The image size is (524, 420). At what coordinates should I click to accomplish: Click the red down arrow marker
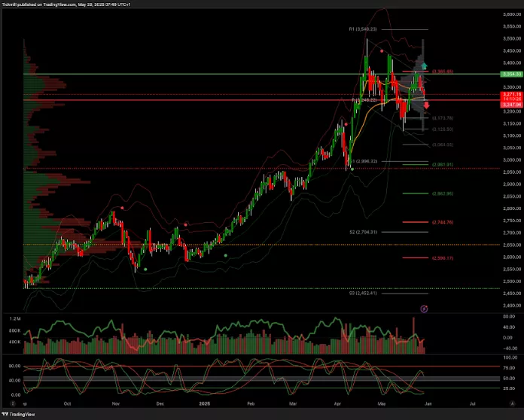tap(425, 105)
